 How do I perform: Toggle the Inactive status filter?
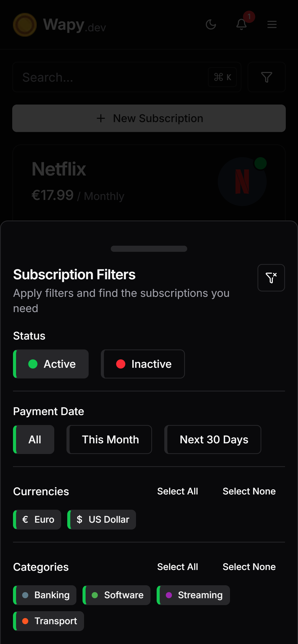click(143, 364)
